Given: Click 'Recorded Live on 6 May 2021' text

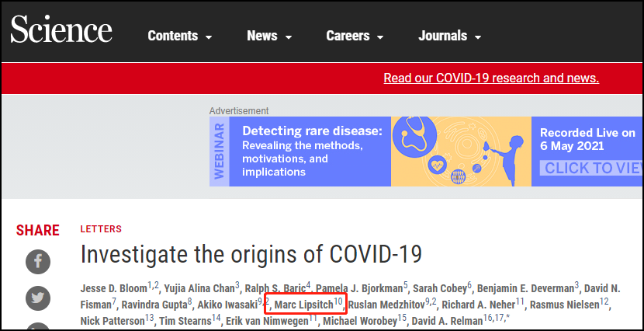Looking at the screenshot, I should [x=587, y=139].
